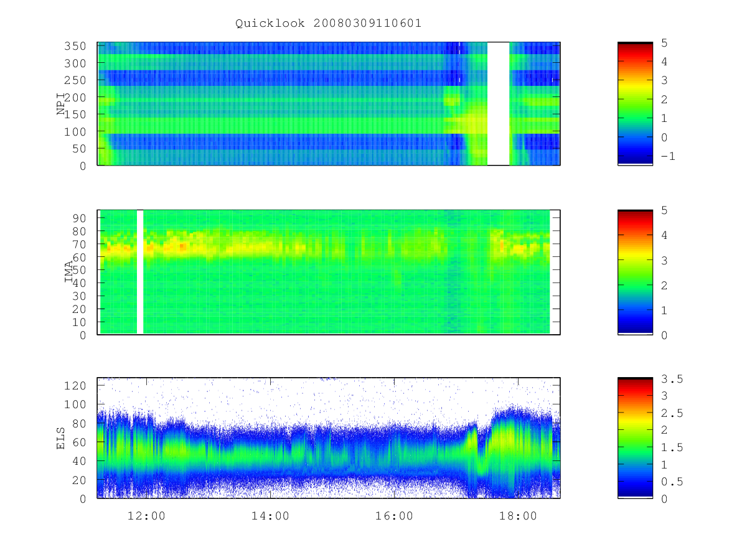Image resolution: width=747 pixels, height=560 pixels.
Task: Select the 16:00 time tick label
Action: pos(395,516)
